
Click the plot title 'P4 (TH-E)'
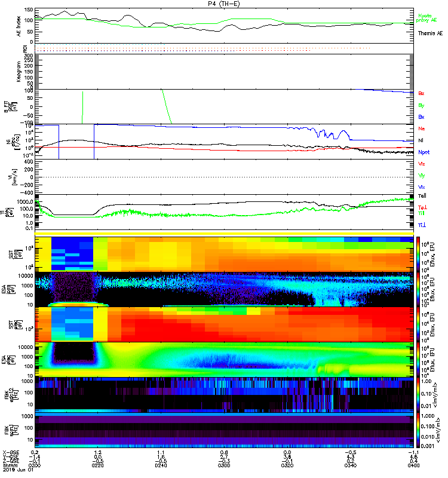coord(224,4)
